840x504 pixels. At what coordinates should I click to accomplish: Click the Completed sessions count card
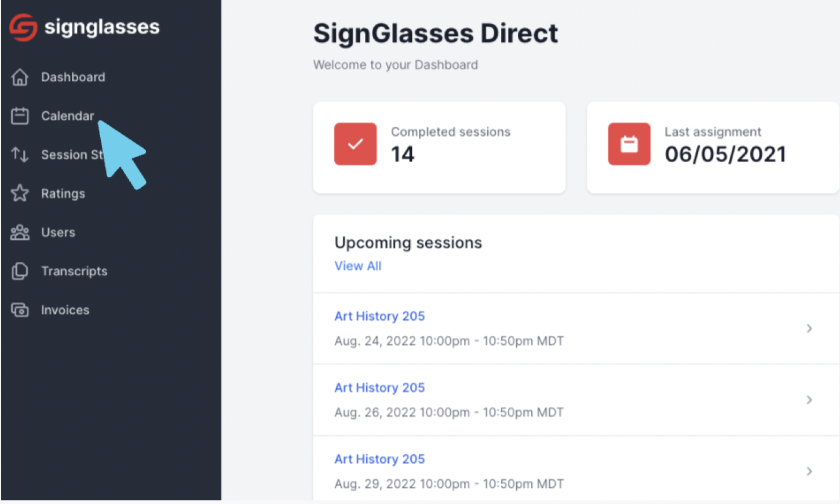(x=439, y=148)
